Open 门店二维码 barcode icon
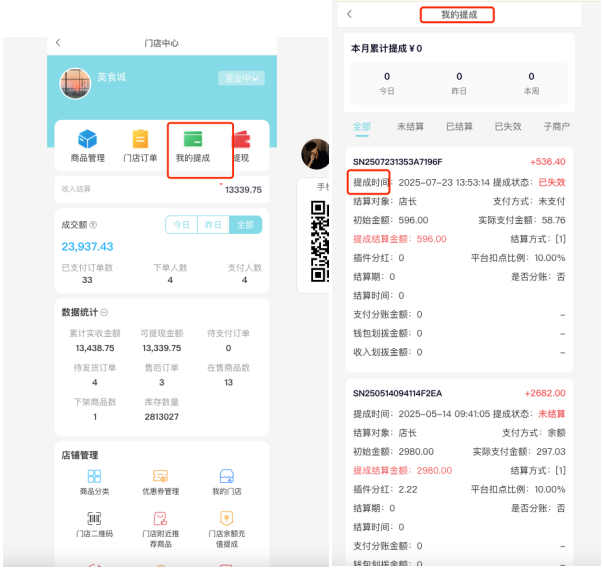This screenshot has height=570, width=602. click(94, 518)
